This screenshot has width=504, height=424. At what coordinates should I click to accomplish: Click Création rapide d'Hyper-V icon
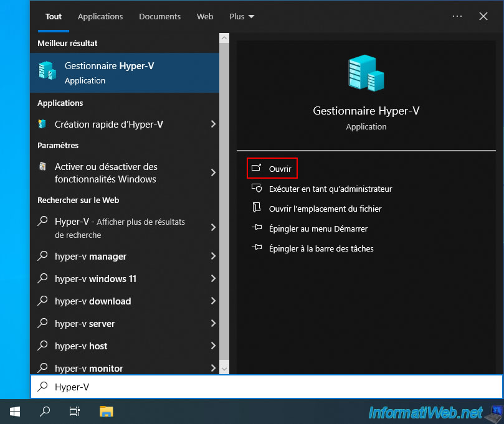coord(42,124)
